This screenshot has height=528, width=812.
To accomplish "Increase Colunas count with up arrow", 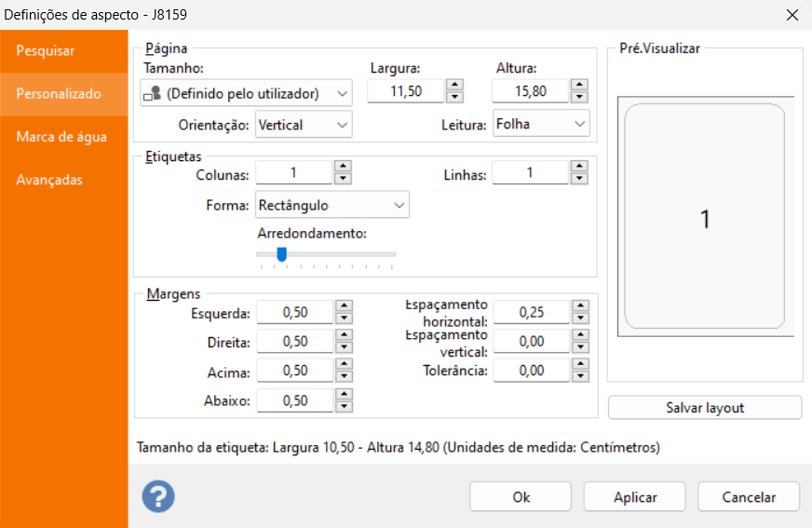I will point(343,167).
